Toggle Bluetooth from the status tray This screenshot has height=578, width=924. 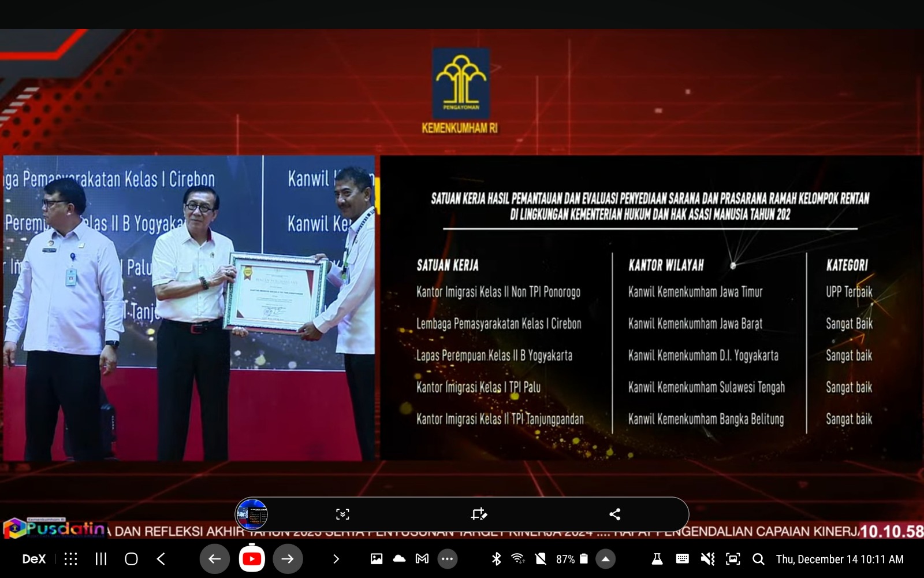tap(496, 559)
